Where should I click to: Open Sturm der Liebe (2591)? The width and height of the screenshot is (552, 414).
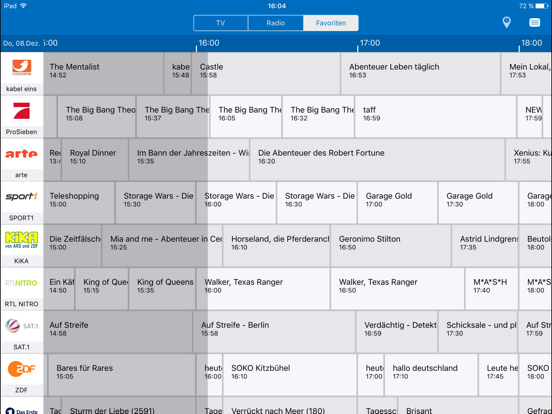(128, 406)
